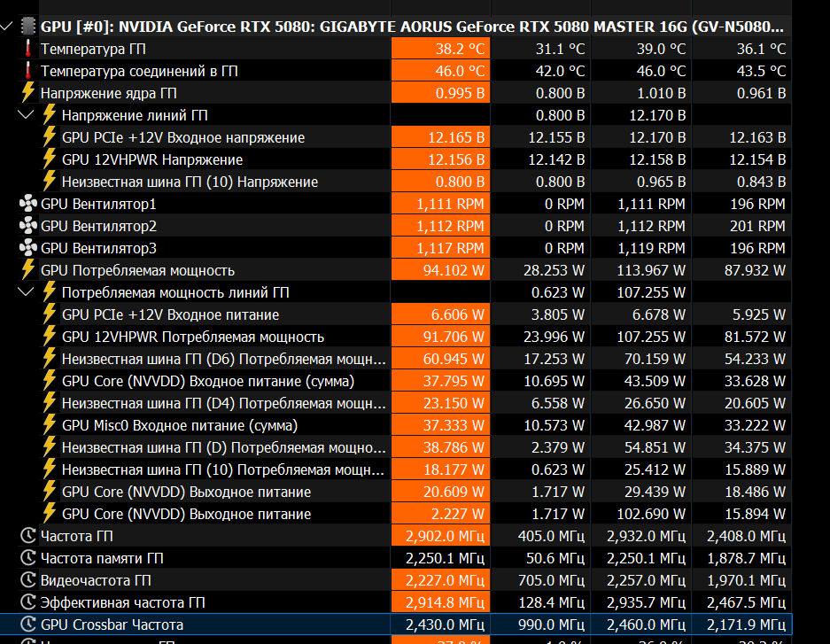Select GPU Потребляемая мощность label
Image resolution: width=830 pixels, height=644 pixels.
(x=137, y=270)
